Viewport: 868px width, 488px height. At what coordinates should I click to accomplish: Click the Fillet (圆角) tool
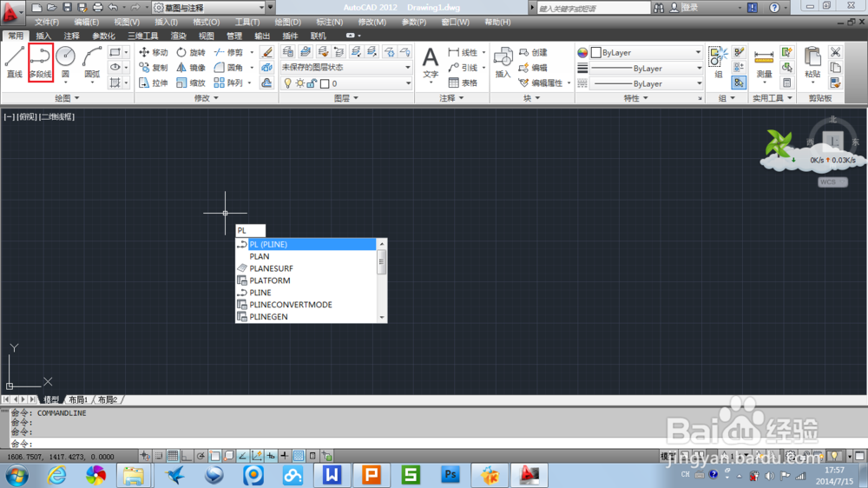pyautogui.click(x=229, y=68)
